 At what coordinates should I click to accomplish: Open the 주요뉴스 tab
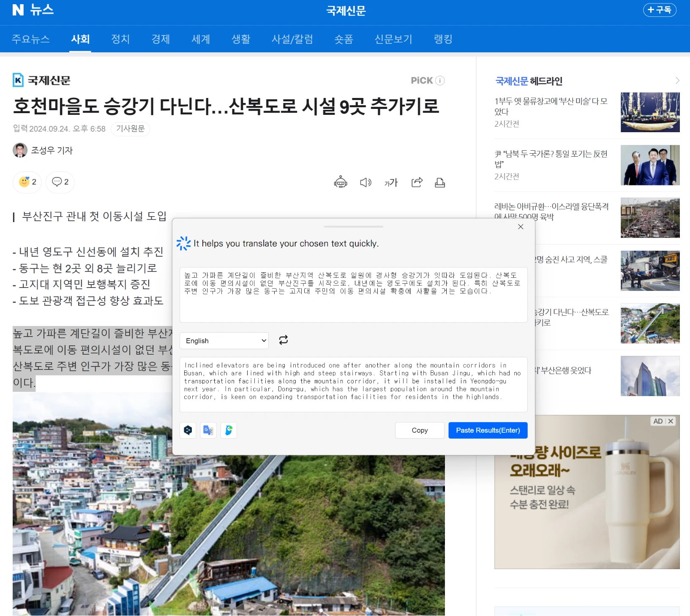tap(30, 39)
